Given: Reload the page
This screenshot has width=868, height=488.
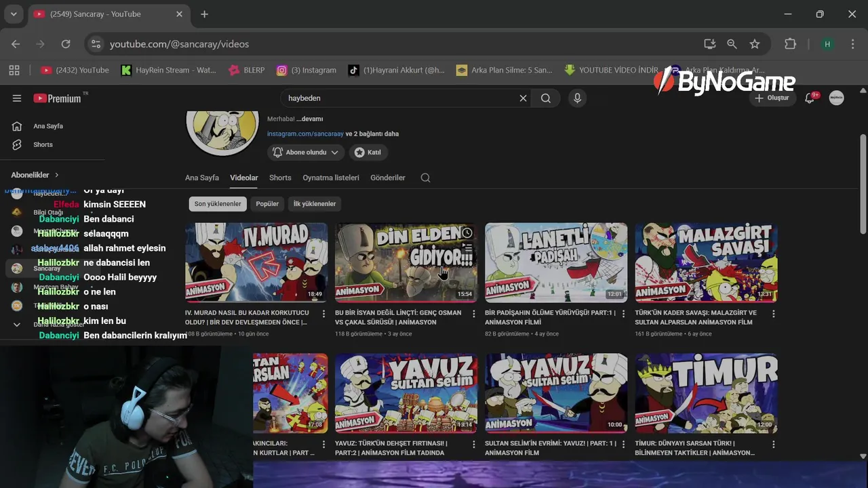Looking at the screenshot, I should pos(66,44).
